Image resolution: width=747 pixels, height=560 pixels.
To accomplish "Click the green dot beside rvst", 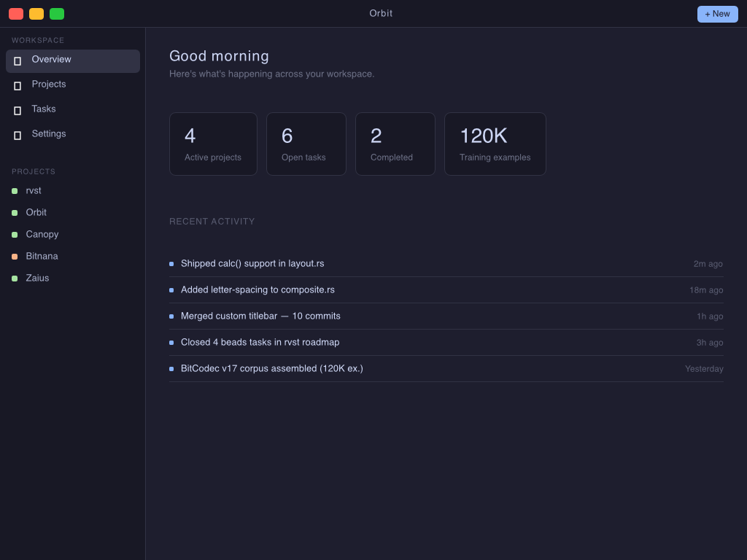I will pyautogui.click(x=15, y=191).
